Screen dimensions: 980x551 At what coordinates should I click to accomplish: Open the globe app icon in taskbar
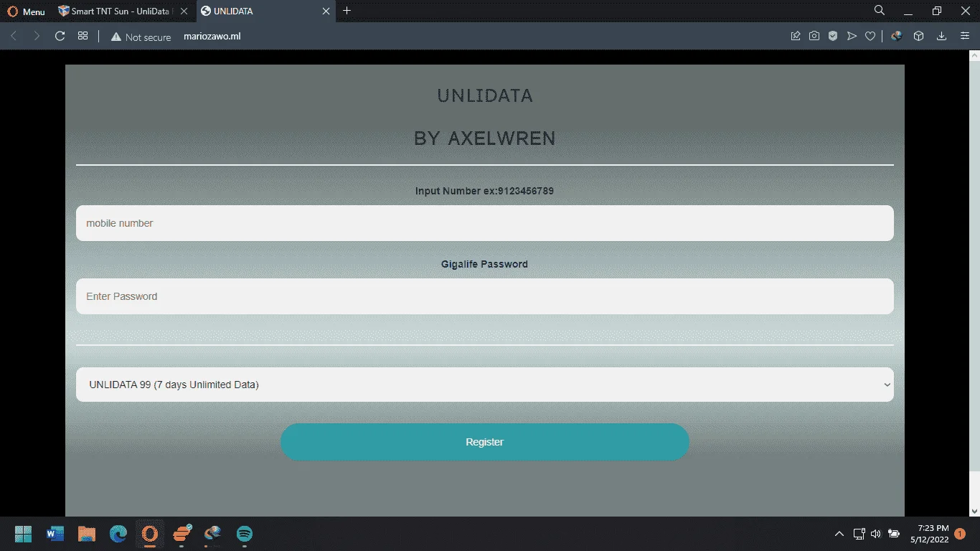click(213, 534)
